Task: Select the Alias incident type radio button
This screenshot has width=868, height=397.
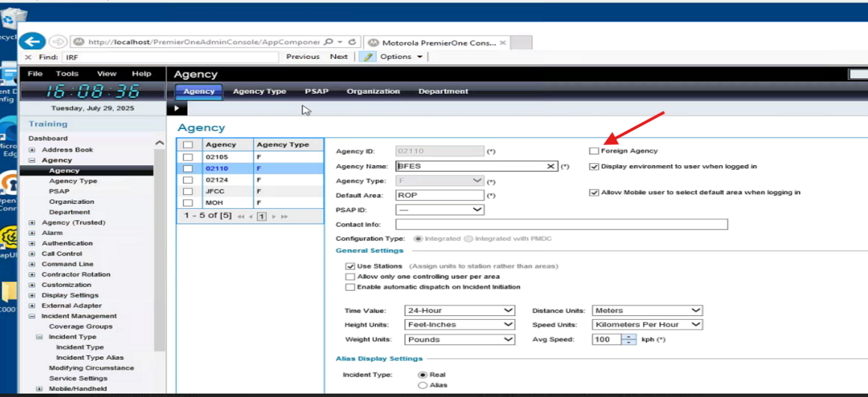Action: point(423,386)
